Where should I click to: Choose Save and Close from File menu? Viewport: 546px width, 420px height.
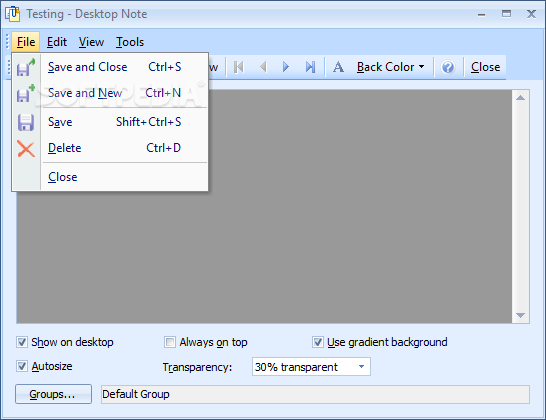[x=110, y=67]
